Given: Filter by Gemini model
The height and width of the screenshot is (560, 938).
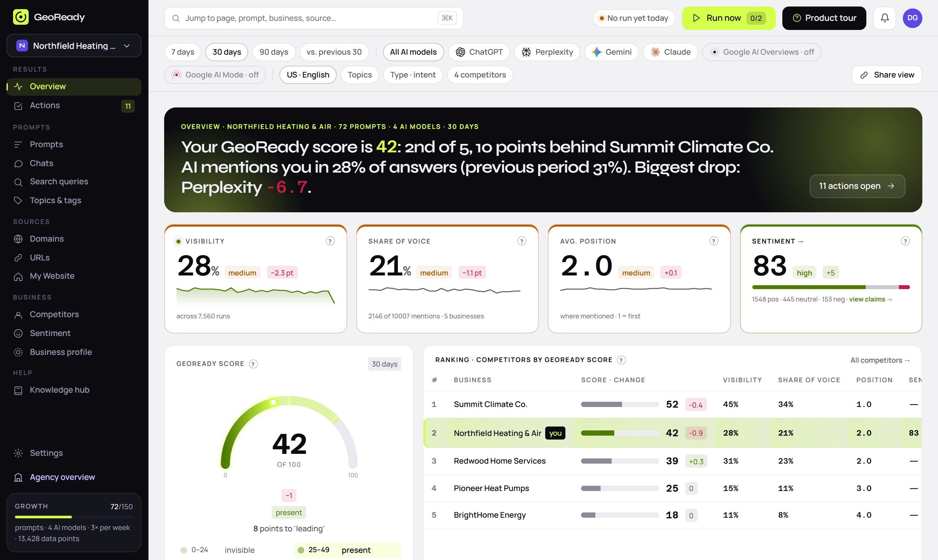Looking at the screenshot, I should 611,52.
